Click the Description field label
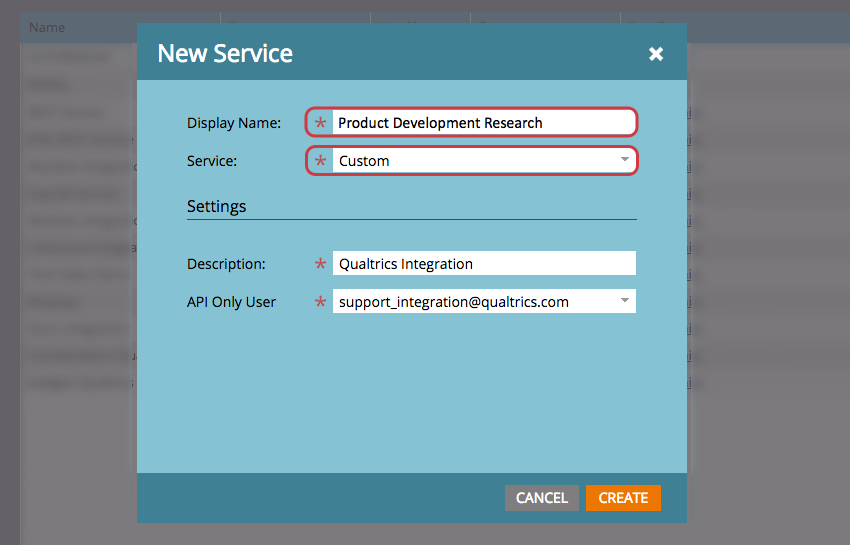850x545 pixels. [x=226, y=264]
